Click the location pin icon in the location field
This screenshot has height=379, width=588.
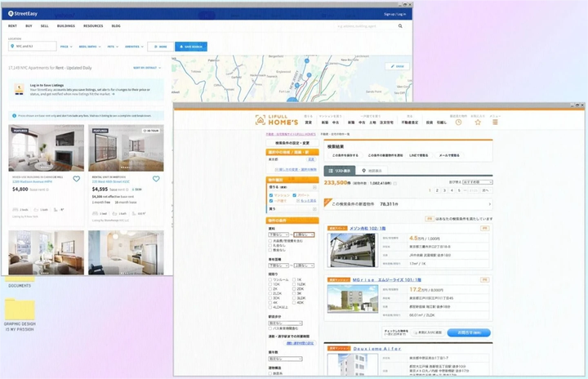[x=12, y=47]
